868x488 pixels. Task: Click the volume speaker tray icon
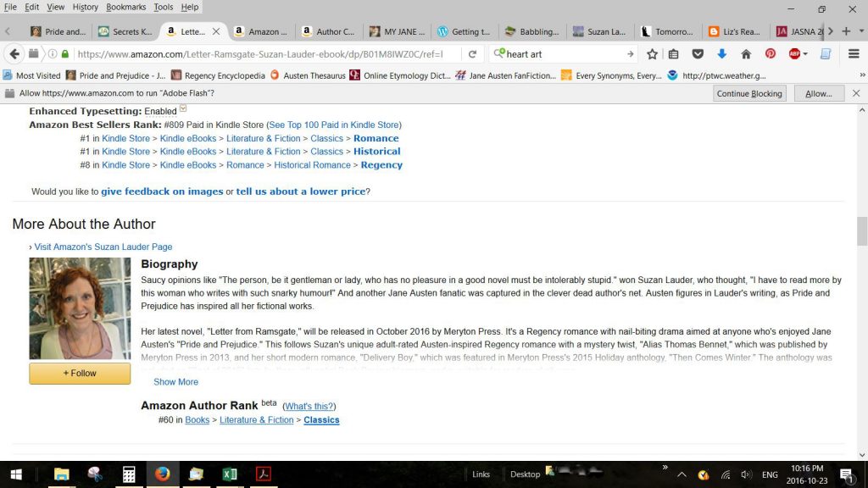point(746,474)
